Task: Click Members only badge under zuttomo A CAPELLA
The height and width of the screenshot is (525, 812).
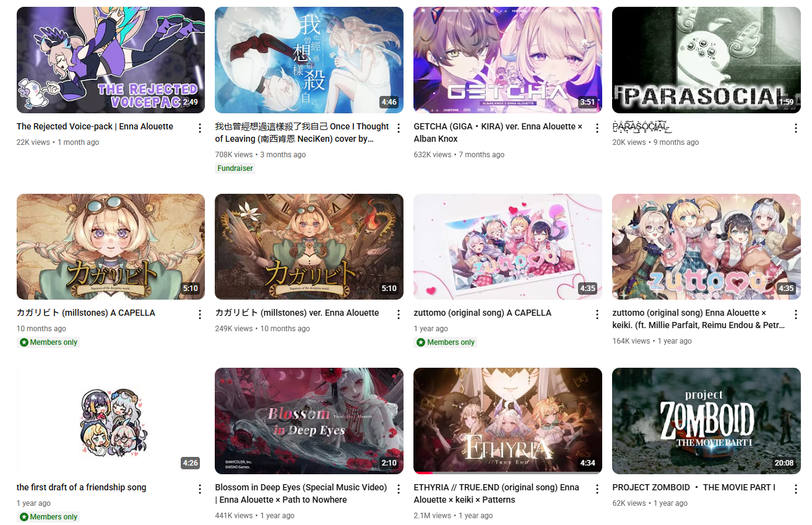Action: pyautogui.click(x=446, y=342)
